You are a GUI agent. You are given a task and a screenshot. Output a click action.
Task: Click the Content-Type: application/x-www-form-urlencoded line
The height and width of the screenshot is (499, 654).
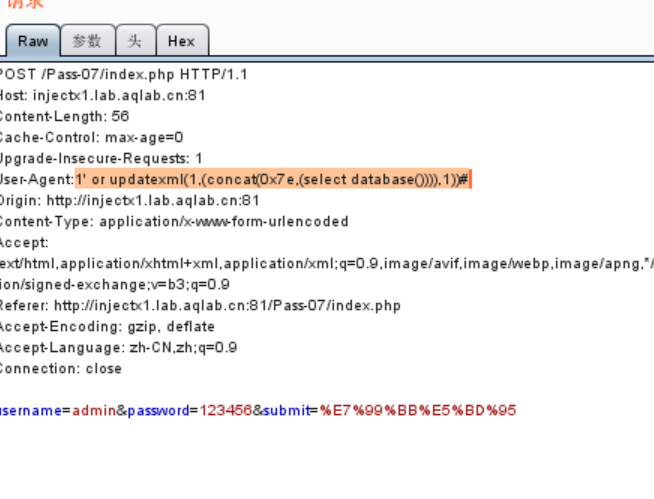[174, 222]
